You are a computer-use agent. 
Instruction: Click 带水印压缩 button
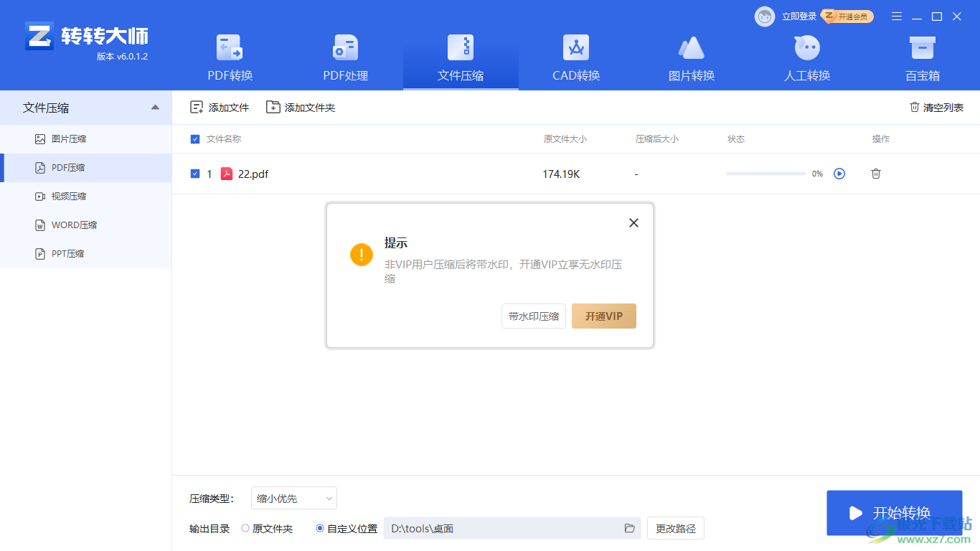(534, 316)
